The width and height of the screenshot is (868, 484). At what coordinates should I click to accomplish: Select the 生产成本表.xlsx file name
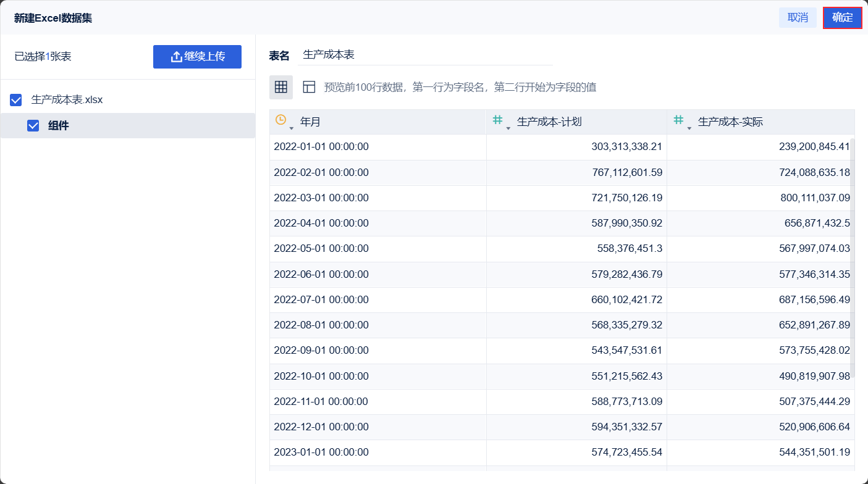[x=67, y=99]
